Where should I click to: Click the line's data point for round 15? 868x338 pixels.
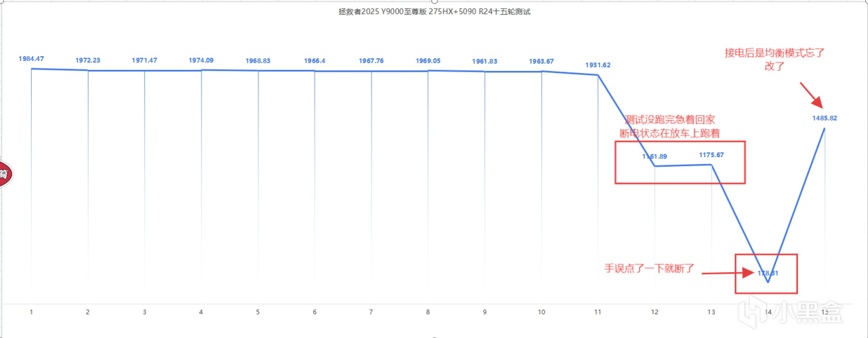point(825,127)
